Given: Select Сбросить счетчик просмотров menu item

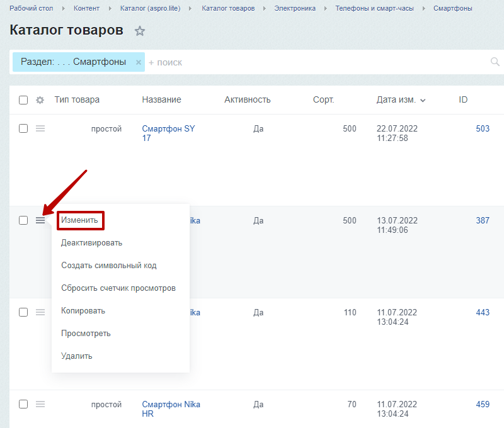Looking at the screenshot, I should (x=118, y=288).
